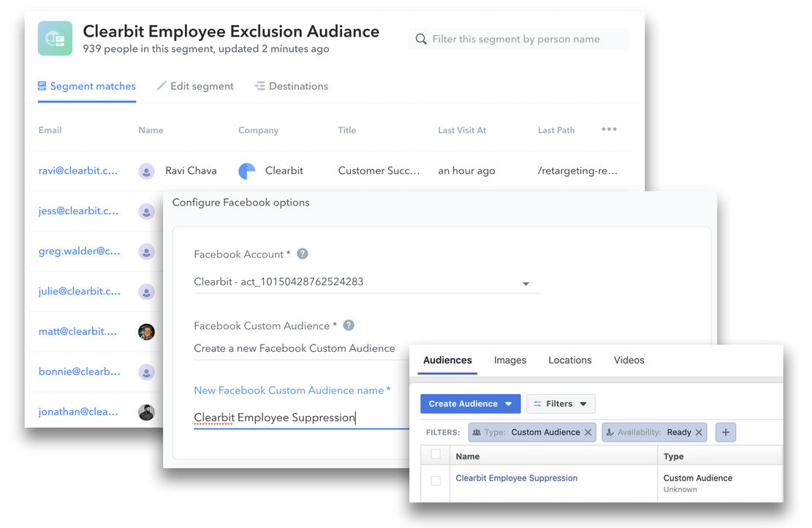Image resolution: width=812 pixels, height=528 pixels.
Task: Open the Facebook Custom Audience selector
Action: pyautogui.click(x=300, y=348)
